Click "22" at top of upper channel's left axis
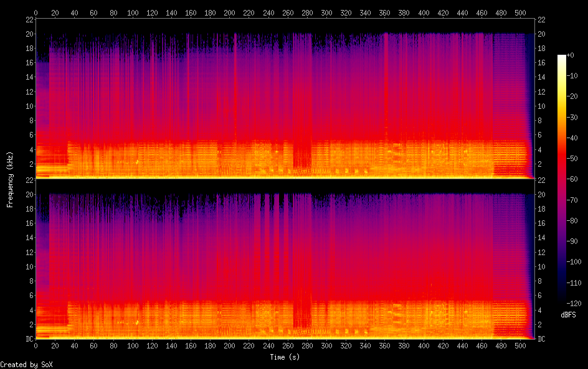This screenshot has height=369, width=588. tap(30, 20)
